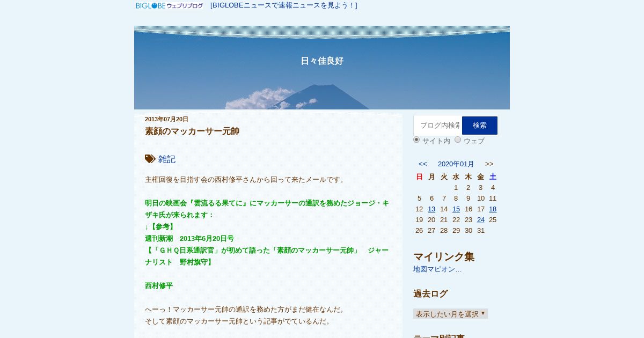Click the 検索 search button
This screenshot has width=644, height=338.
pyautogui.click(x=480, y=126)
